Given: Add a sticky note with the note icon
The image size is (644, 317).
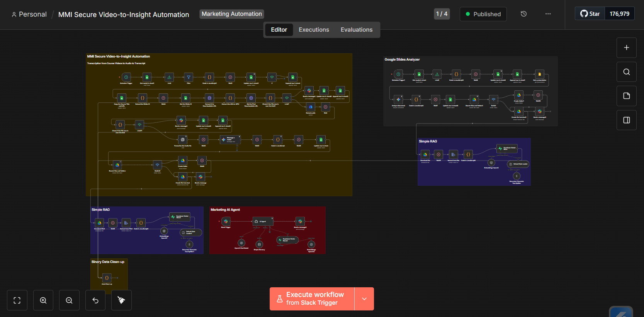Looking at the screenshot, I should 627,96.
